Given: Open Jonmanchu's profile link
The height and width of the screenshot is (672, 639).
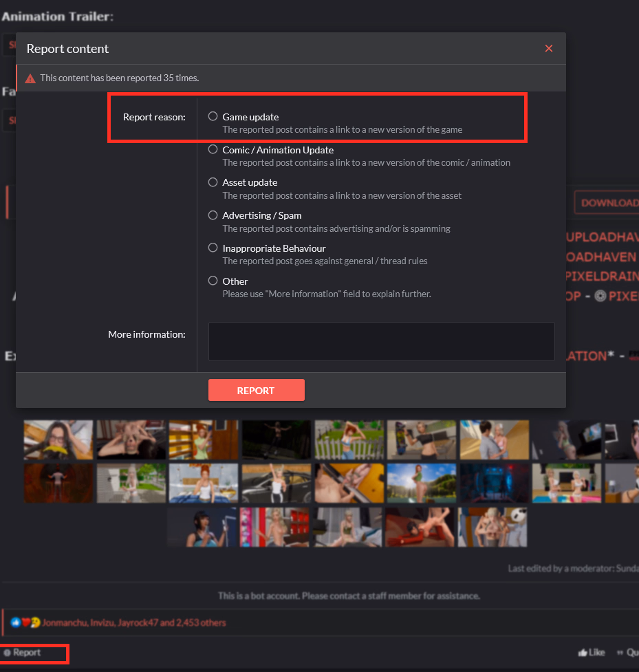Looking at the screenshot, I should (x=65, y=622).
